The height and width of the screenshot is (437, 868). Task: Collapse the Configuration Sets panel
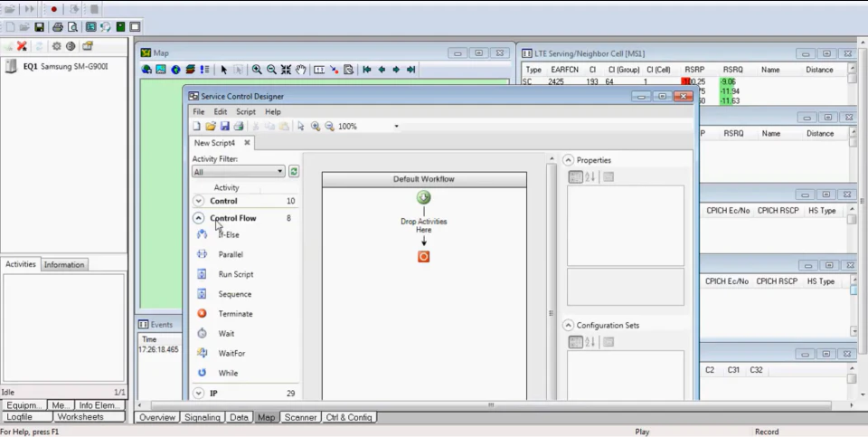[x=569, y=325]
